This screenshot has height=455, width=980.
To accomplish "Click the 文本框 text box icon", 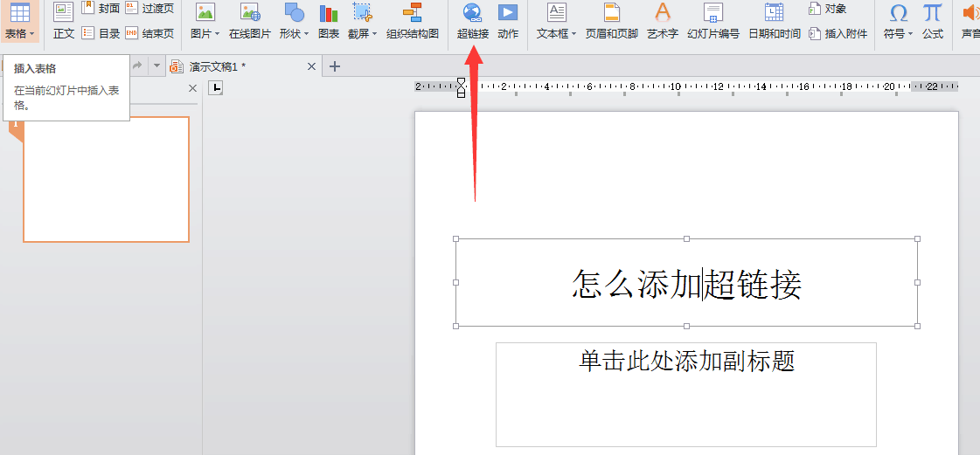I will 557,12.
